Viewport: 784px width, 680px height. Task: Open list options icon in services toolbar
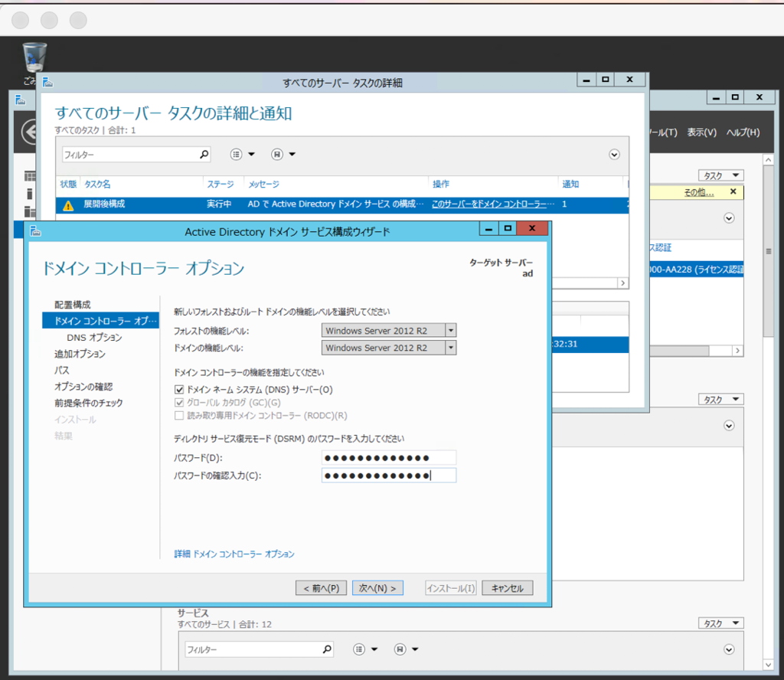click(359, 649)
